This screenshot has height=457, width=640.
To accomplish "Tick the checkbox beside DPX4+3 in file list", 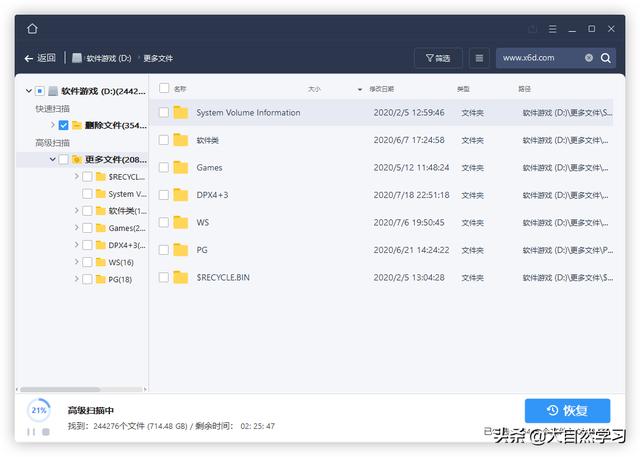I will [x=164, y=195].
